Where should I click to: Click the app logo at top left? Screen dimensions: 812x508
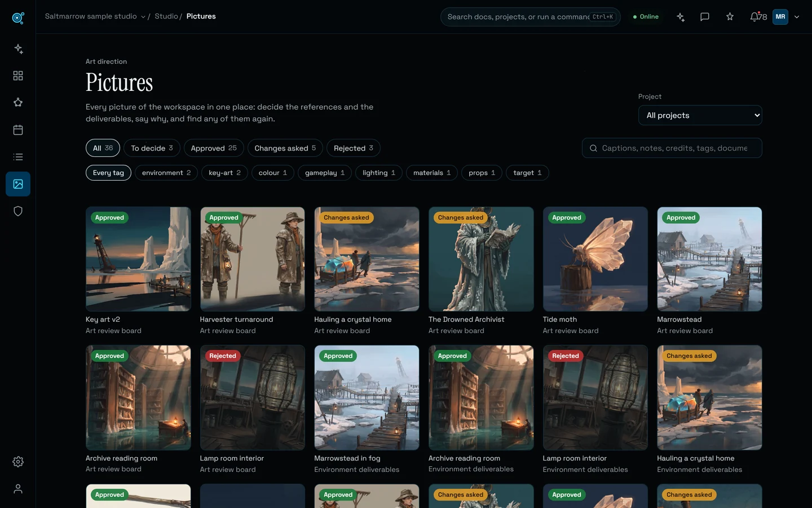click(18, 17)
